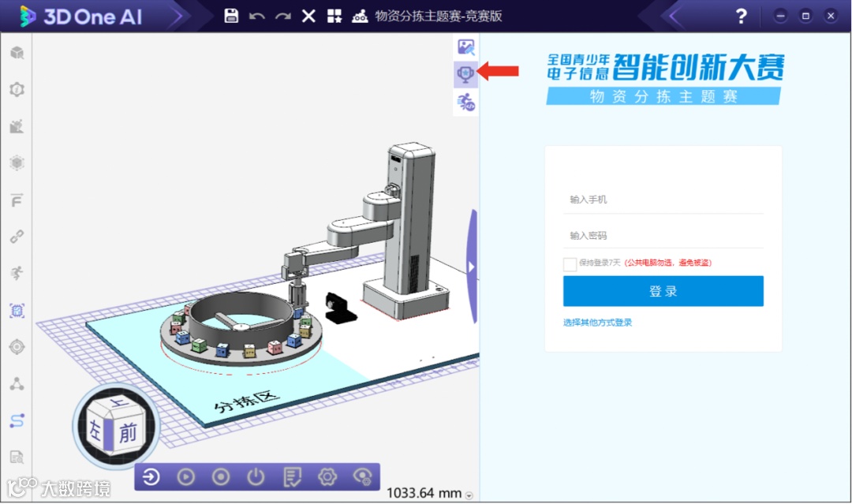
Task: Start simulation with the play button
Action: coord(186,477)
